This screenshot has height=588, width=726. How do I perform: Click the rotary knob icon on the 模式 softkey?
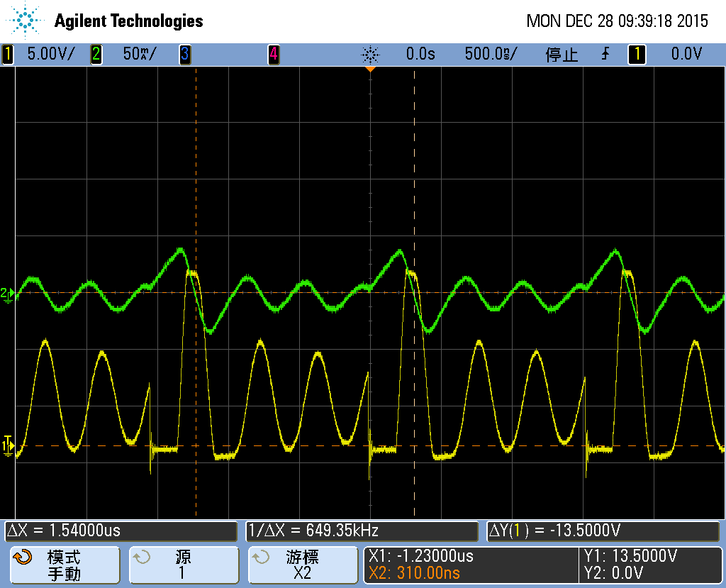coord(23,557)
